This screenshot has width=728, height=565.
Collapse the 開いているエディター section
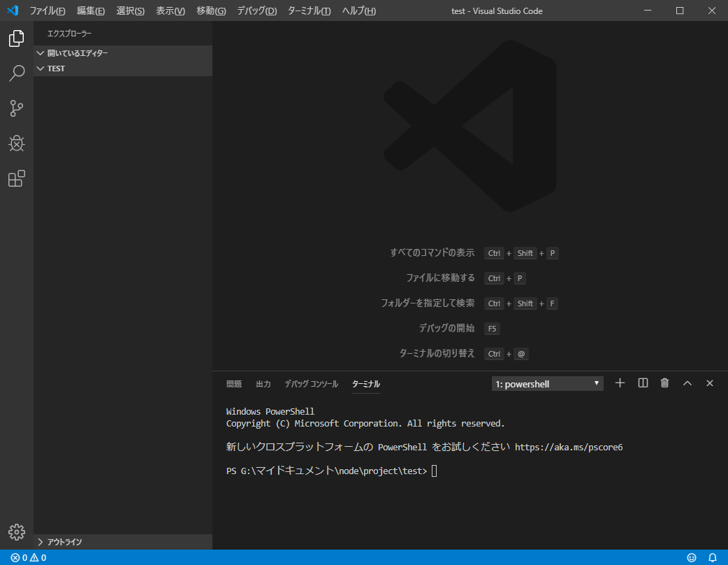(123, 53)
